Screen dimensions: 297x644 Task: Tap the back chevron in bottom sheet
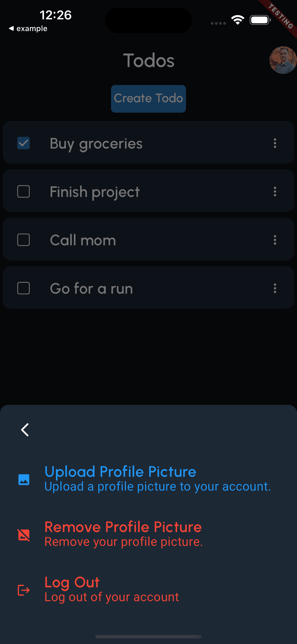click(25, 430)
